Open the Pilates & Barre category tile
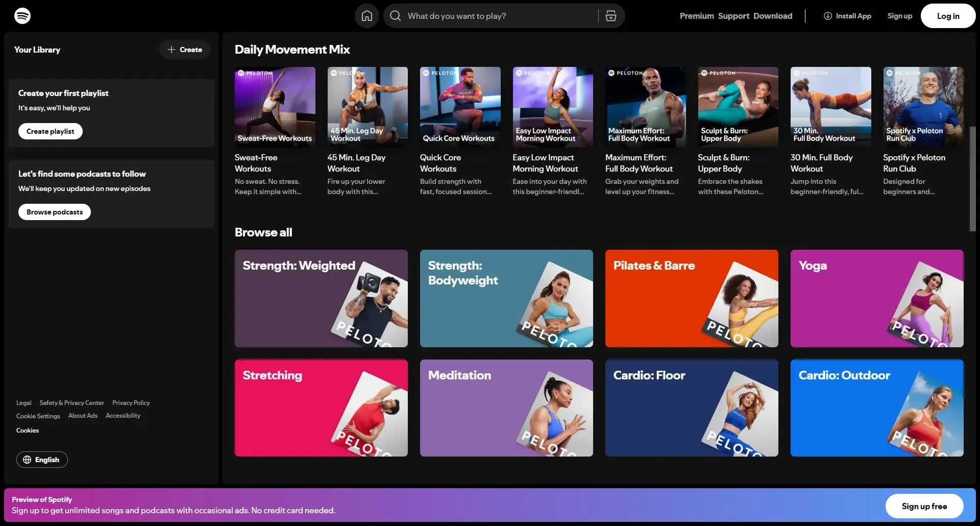The height and width of the screenshot is (526, 980). tap(692, 298)
